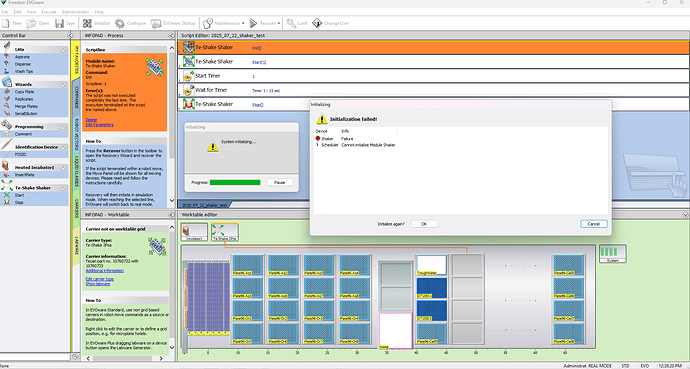Click the Te-Shake 2Pos carrier thumbnail

[x=224, y=232]
